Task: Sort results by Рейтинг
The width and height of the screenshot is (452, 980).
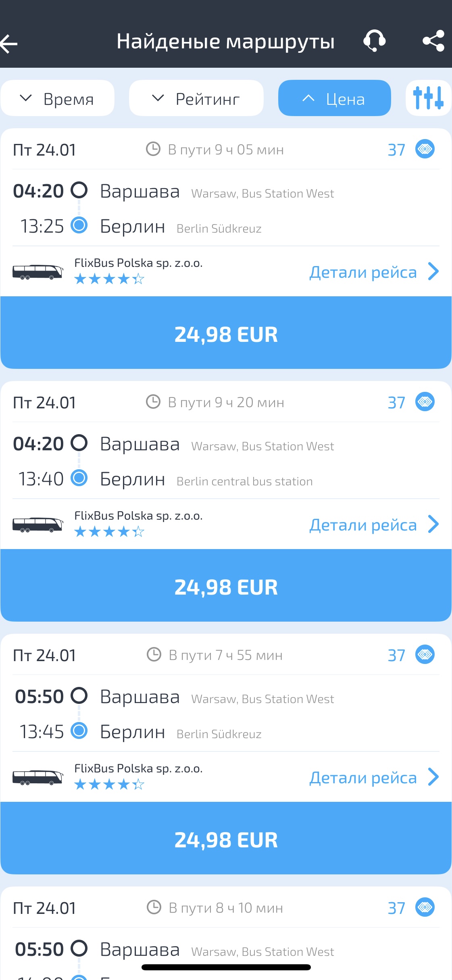Action: click(196, 98)
